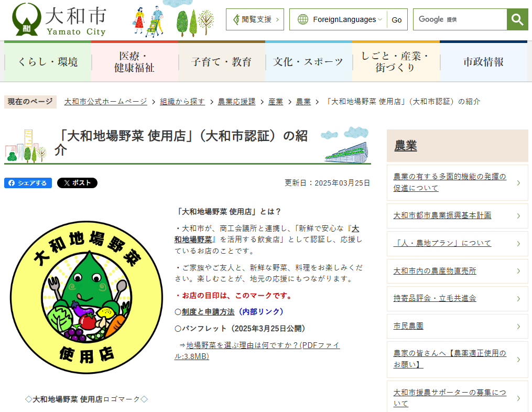Go to 大和市公式ホームページ breadcrumb link
The image size is (532, 412).
point(105,102)
